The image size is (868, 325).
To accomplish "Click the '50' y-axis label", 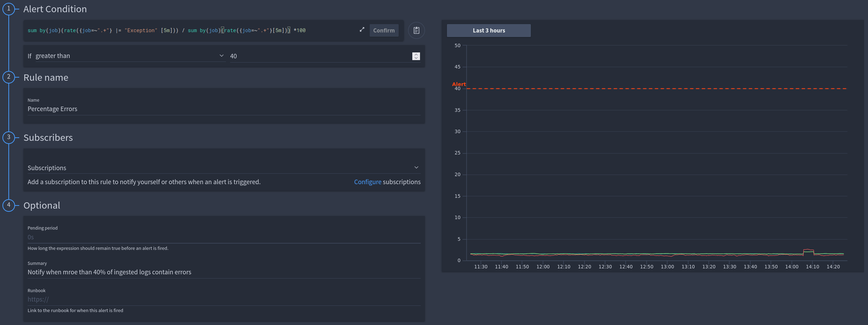I will click(457, 45).
